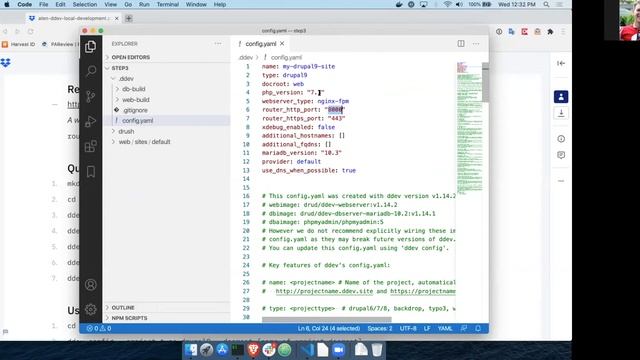Click Ln 6, Col 24 in status bar
Screen dimensions: 640x360
[329, 328]
